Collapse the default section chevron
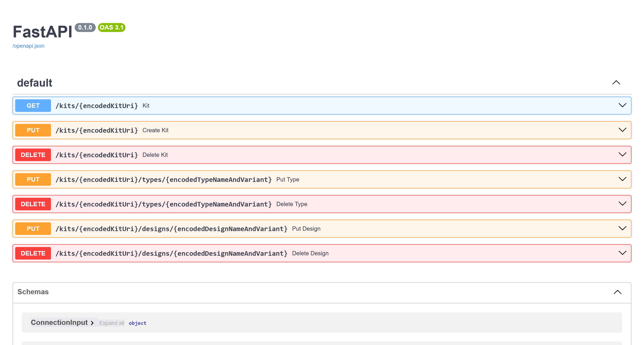Image resolution: width=644 pixels, height=345 pixels. [616, 83]
